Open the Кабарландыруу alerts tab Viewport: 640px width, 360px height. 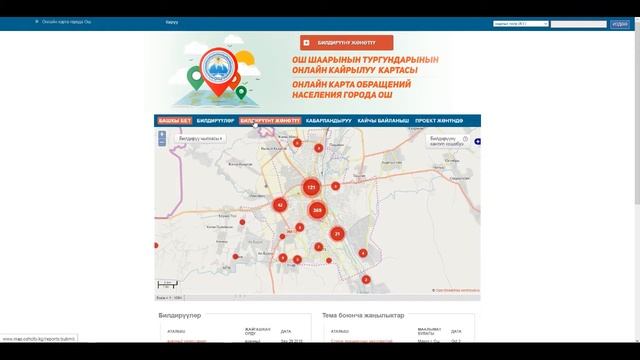click(329, 121)
